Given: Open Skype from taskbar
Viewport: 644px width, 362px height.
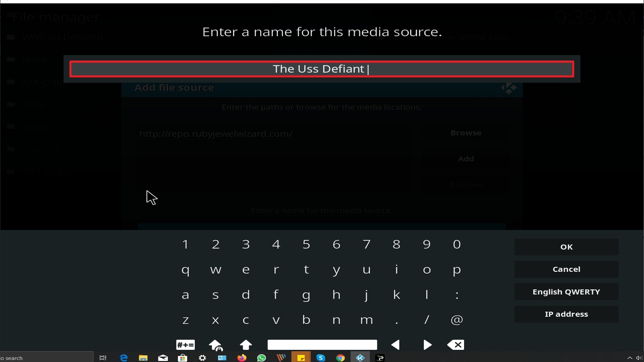Looking at the screenshot, I should (321, 358).
